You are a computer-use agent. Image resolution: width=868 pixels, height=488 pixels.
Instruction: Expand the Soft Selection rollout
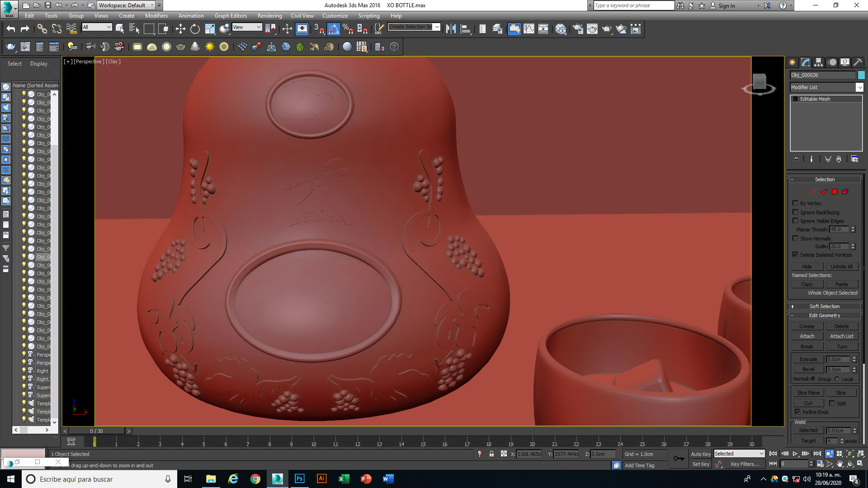(825, 306)
